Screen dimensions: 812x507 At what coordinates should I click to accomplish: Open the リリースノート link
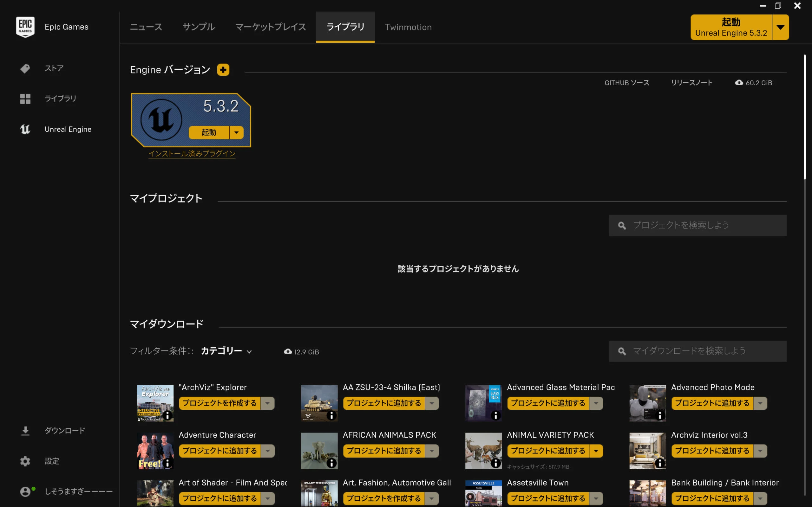pyautogui.click(x=691, y=82)
